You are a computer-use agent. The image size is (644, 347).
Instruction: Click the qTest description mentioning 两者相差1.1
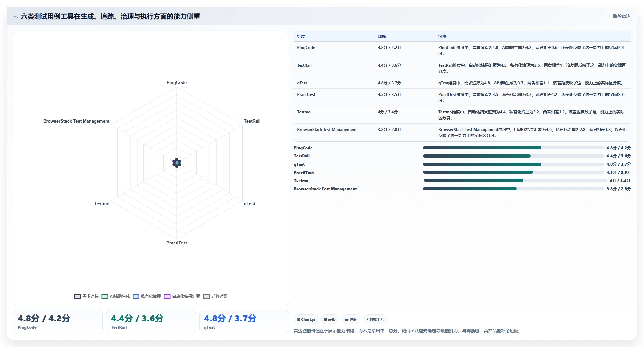click(531, 83)
